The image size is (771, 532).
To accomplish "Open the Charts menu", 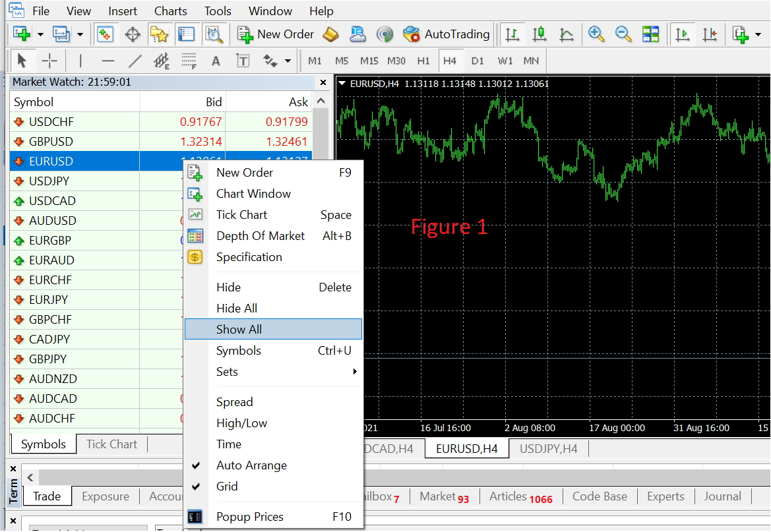I will (x=171, y=11).
